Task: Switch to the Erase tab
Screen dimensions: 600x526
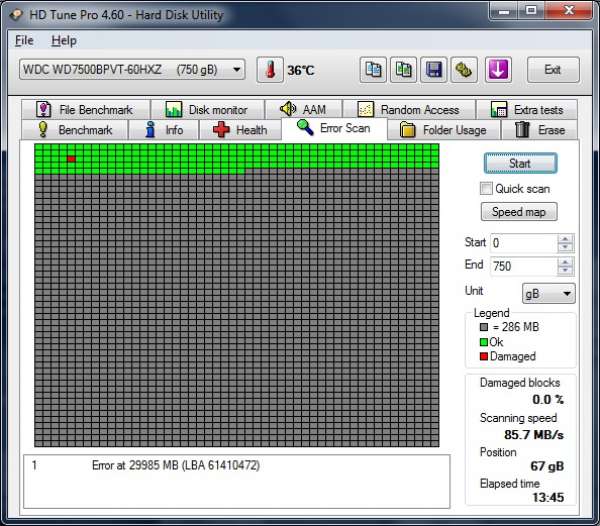Action: [x=540, y=130]
